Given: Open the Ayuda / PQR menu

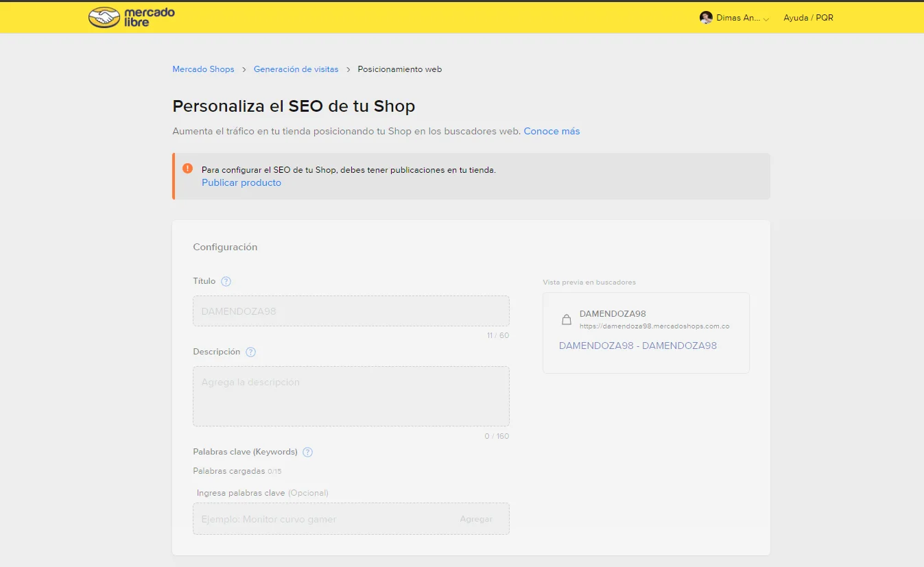Looking at the screenshot, I should tap(808, 17).
